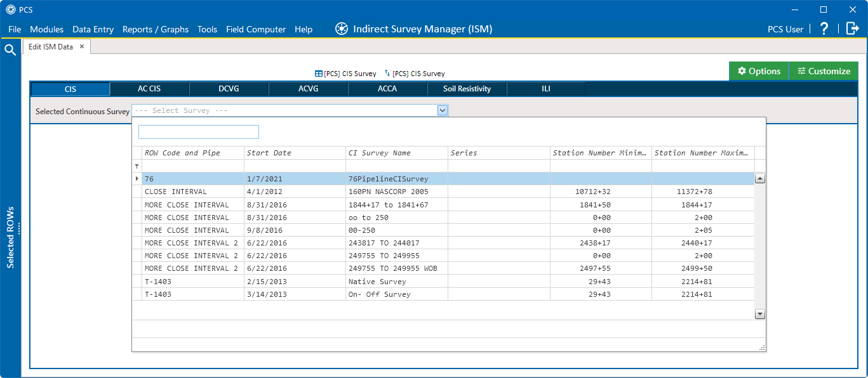
Task: Click the Indirect Survey Manager module icon
Action: coord(342,29)
